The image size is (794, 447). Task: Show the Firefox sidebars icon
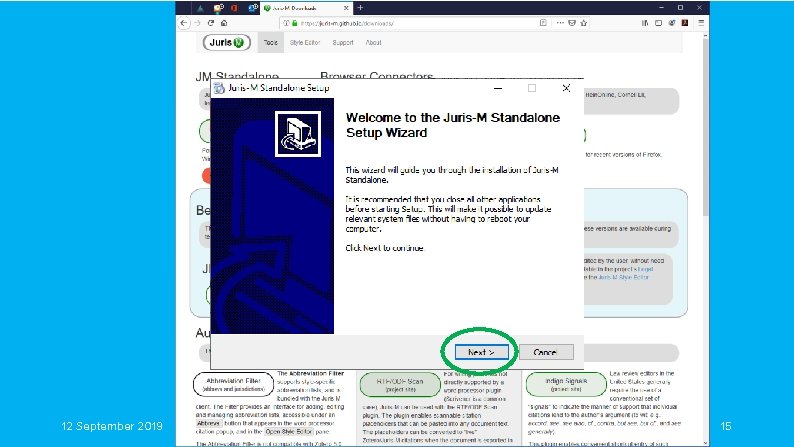coord(658,23)
